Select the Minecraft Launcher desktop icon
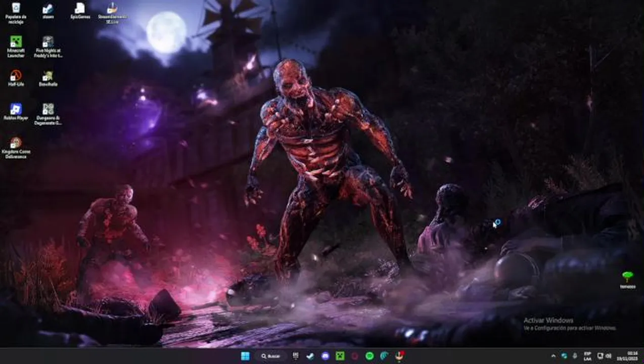The image size is (644, 364). coord(16,47)
